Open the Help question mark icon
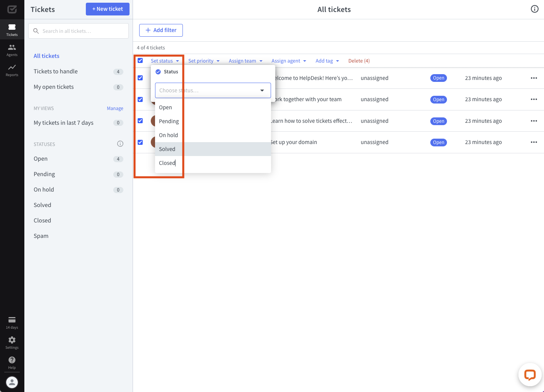The image size is (544, 392). tap(12, 363)
